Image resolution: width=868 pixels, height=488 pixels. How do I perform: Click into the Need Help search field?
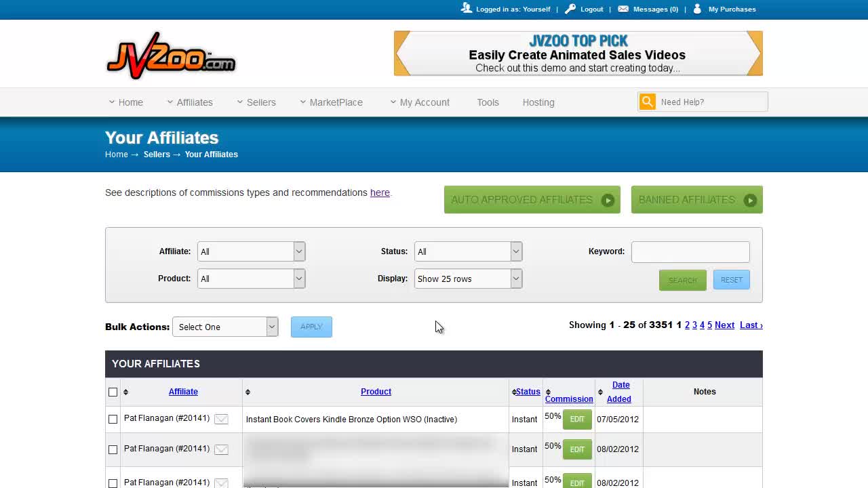click(x=712, y=102)
